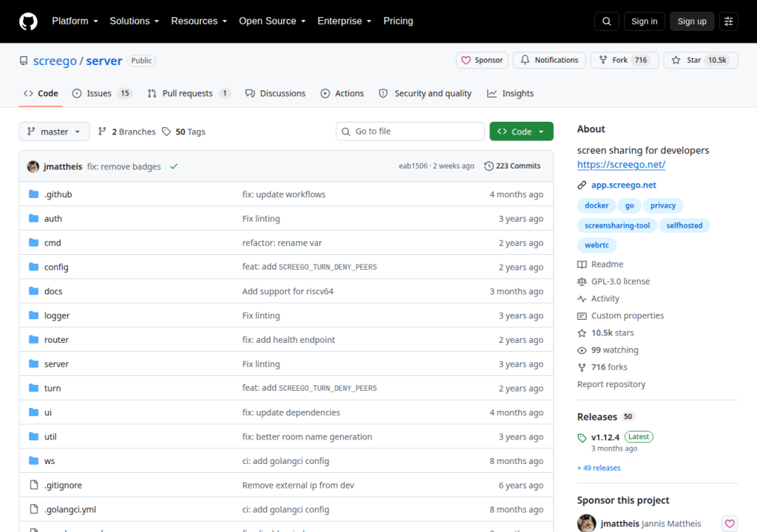Click the config folder icon
The image size is (757, 532).
(33, 267)
